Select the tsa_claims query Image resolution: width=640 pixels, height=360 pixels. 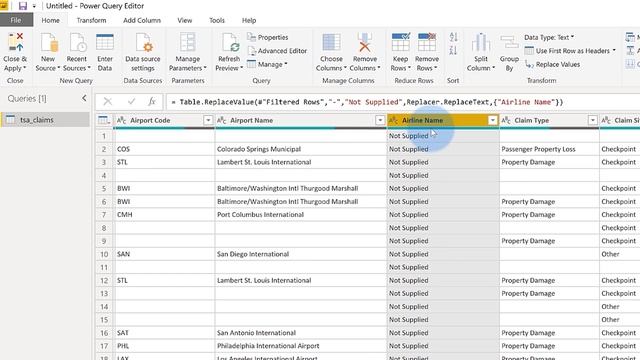click(45, 120)
